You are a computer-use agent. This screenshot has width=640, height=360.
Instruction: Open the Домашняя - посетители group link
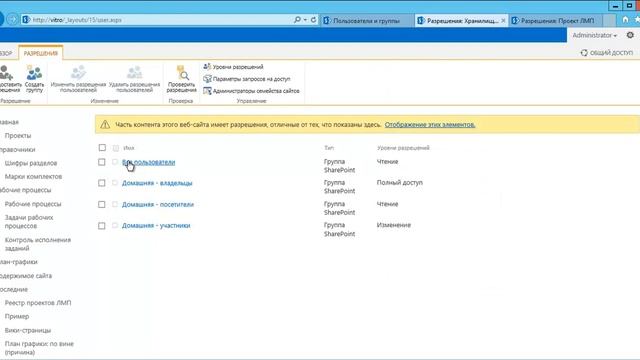158,204
